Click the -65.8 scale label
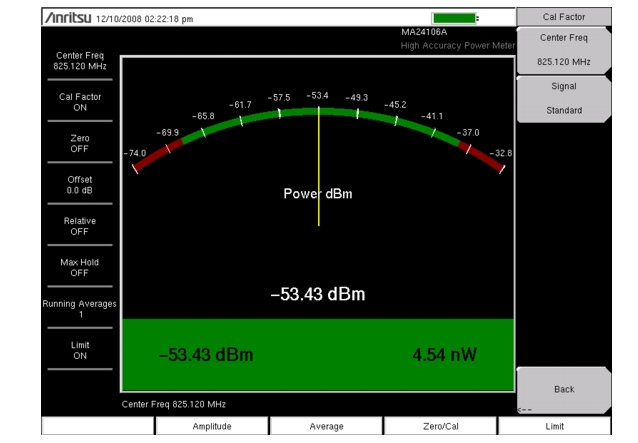 tap(203, 116)
